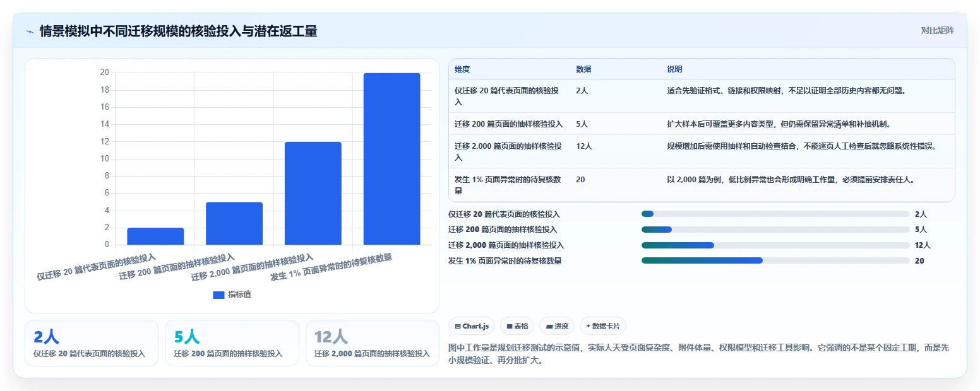Click the chart bar with value 12

point(313,194)
